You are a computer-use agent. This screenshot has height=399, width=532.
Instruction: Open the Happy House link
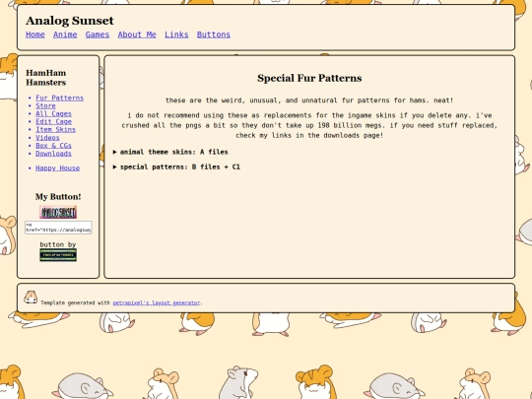pos(58,167)
